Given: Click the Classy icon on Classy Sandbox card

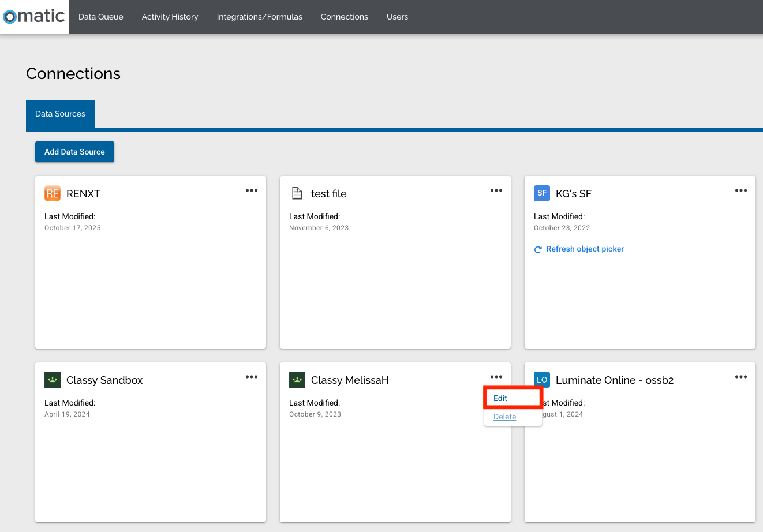Looking at the screenshot, I should 53,380.
